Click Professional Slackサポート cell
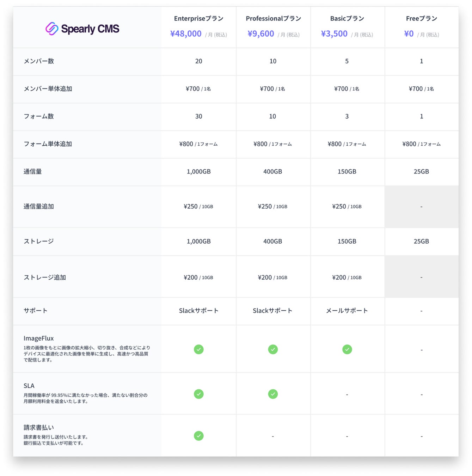Viewport: 472px width, 476px height. [x=273, y=311]
